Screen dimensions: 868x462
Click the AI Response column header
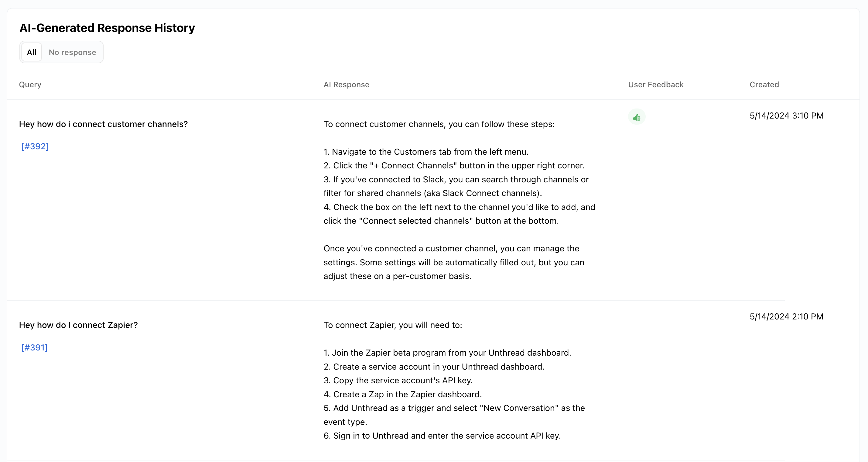347,84
